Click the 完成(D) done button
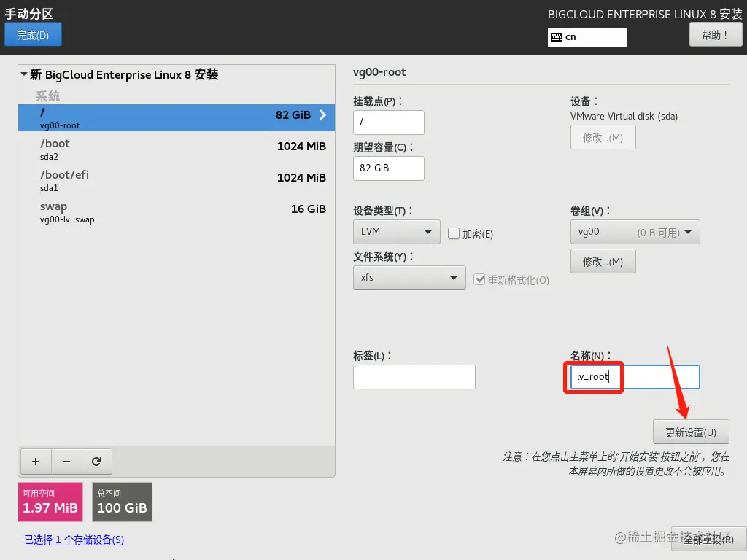 [x=33, y=35]
